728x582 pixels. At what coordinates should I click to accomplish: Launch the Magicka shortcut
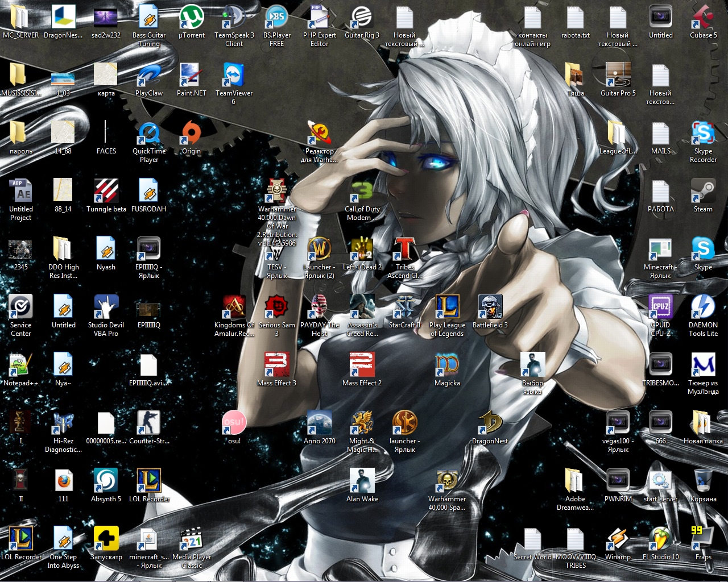point(448,365)
